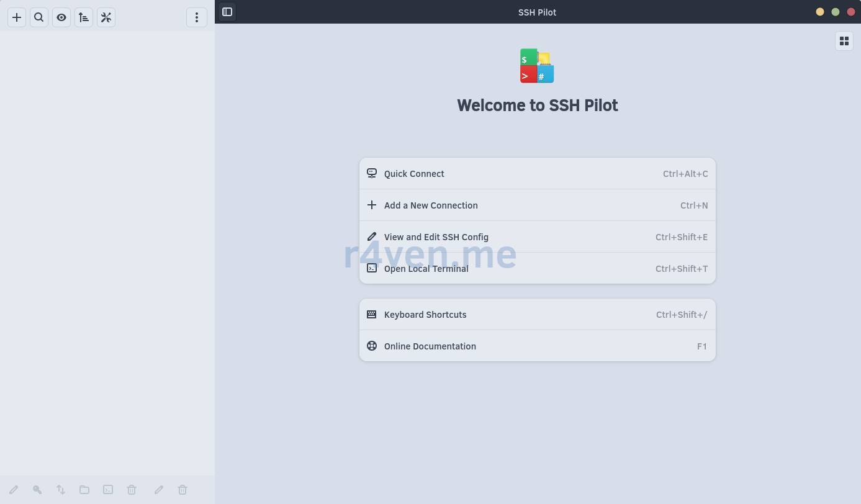This screenshot has height=504, width=861.
Task: Toggle the eye visibility button
Action: 61,17
